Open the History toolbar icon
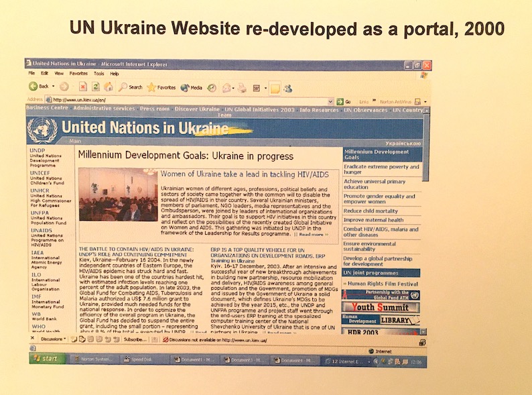This screenshot has height=395, width=532. tap(212, 88)
